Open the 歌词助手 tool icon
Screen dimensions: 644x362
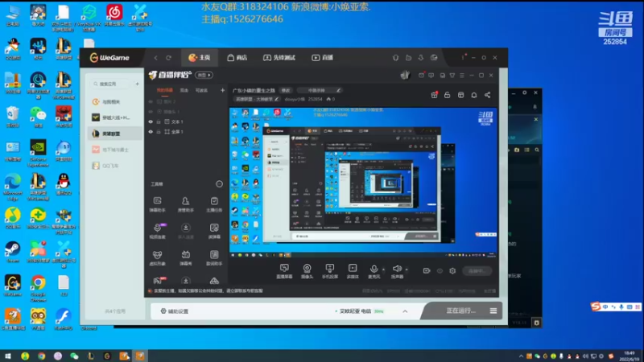tap(214, 257)
